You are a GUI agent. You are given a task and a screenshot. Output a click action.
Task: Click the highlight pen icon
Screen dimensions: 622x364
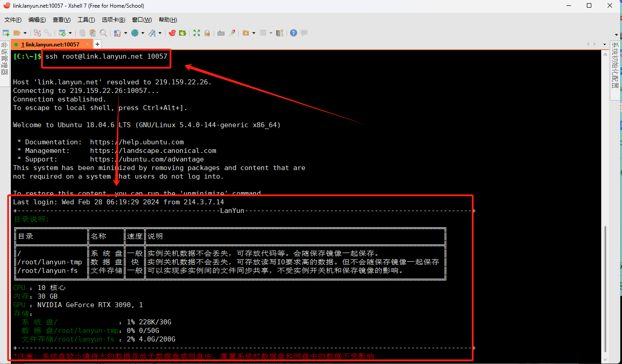(232, 33)
